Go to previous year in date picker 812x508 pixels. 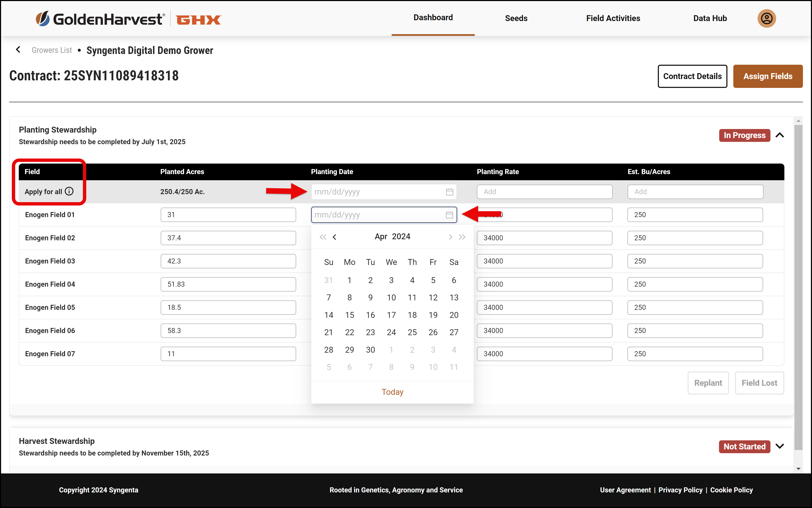click(x=323, y=237)
